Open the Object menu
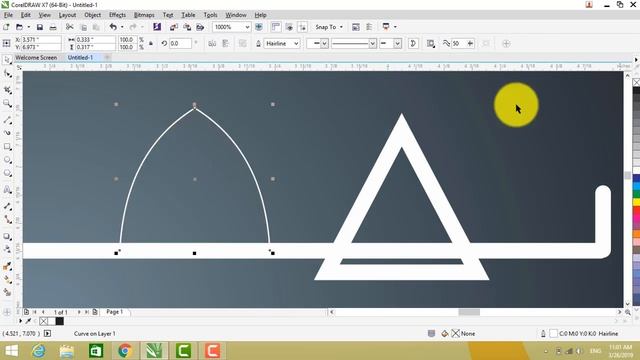640x360 pixels. pos(92,15)
